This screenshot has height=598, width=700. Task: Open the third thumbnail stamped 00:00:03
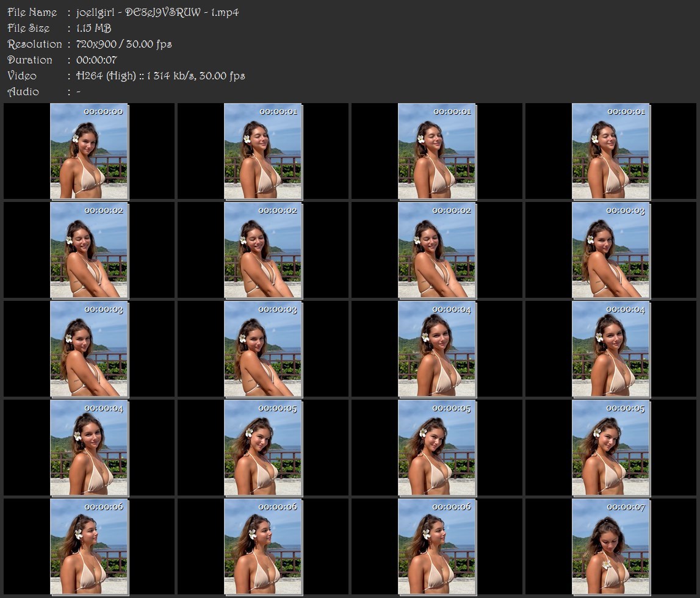[x=263, y=349]
